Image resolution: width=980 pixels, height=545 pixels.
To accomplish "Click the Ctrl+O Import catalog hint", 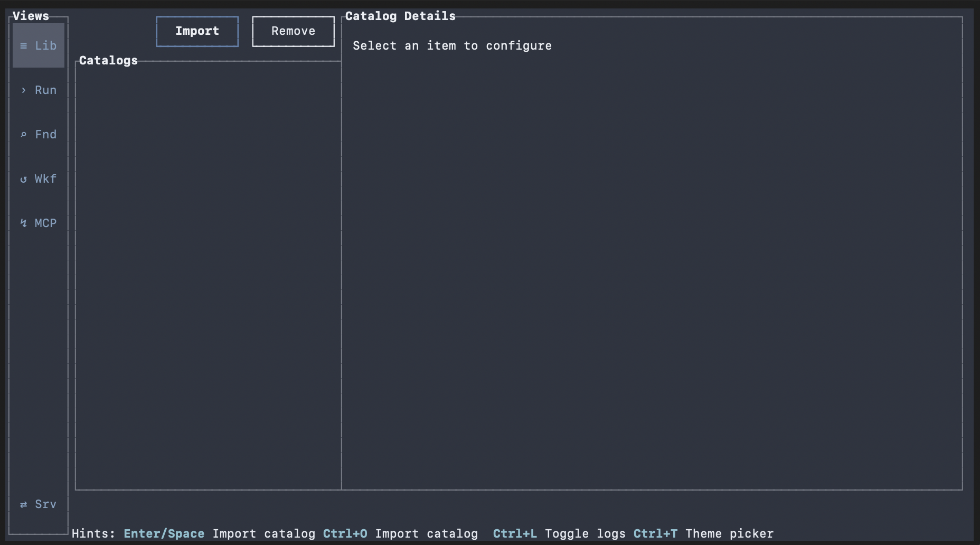I will pos(400,534).
